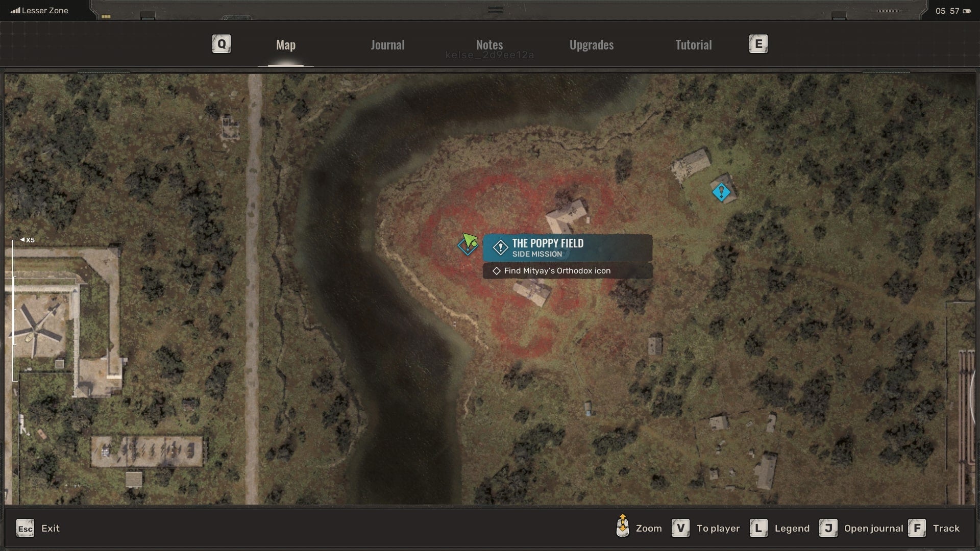Click the blue info marker icon
980x551 pixels.
coord(721,192)
